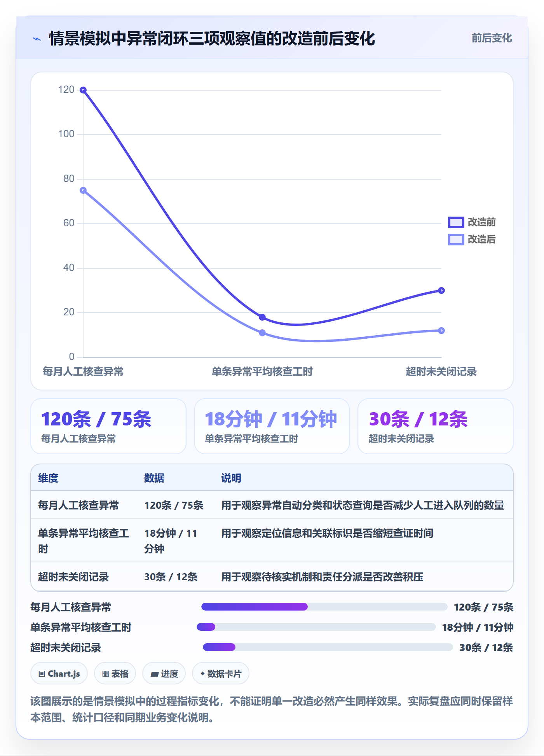
Task: Select the 每月人工核查异常 table row name
Action: click(78, 505)
